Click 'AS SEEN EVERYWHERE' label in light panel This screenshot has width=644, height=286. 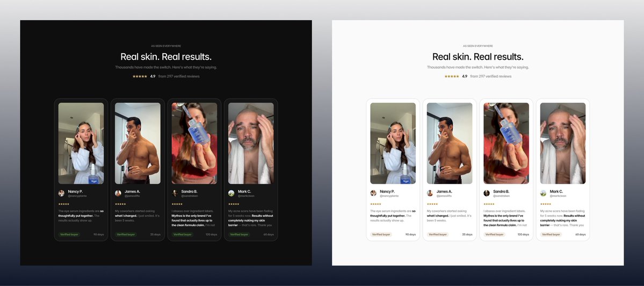tap(478, 46)
